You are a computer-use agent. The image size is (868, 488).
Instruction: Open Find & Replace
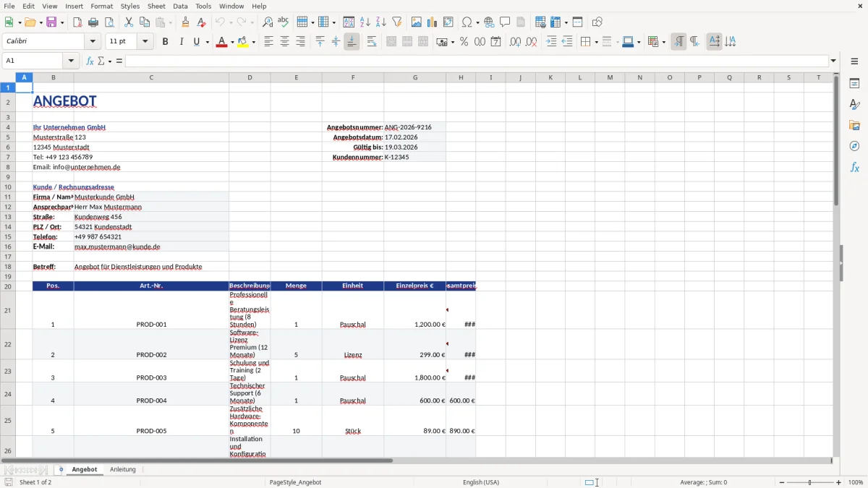tap(268, 22)
